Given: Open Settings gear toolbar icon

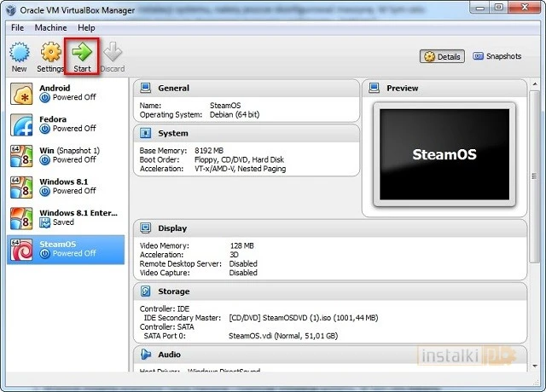Looking at the screenshot, I should (x=51, y=52).
